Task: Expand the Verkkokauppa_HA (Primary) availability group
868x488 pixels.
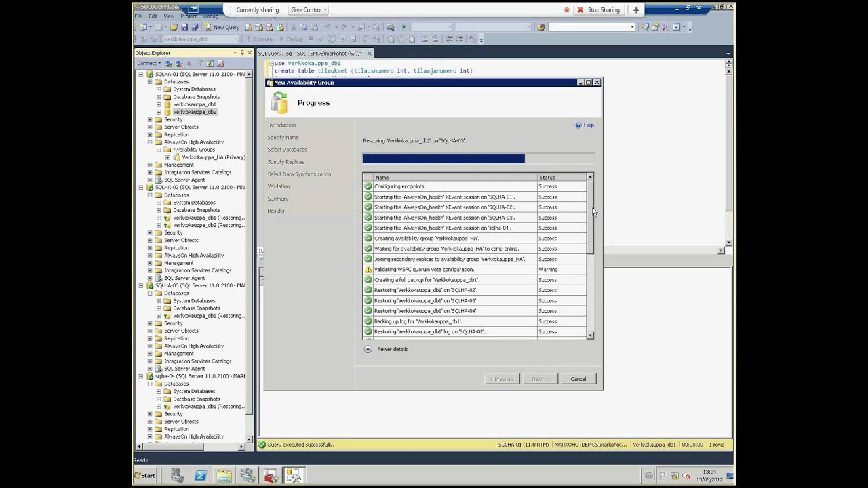Action: pyautogui.click(x=167, y=157)
